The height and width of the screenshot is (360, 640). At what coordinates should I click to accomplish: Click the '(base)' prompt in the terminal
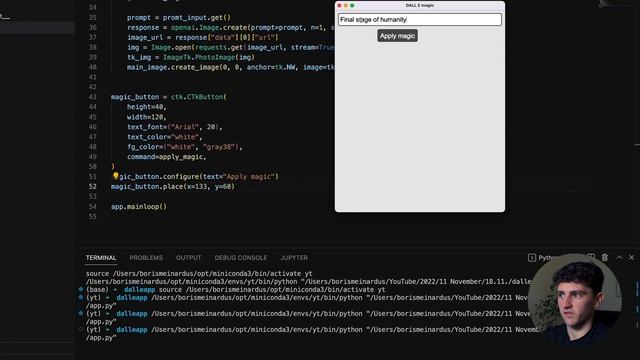pos(97,289)
